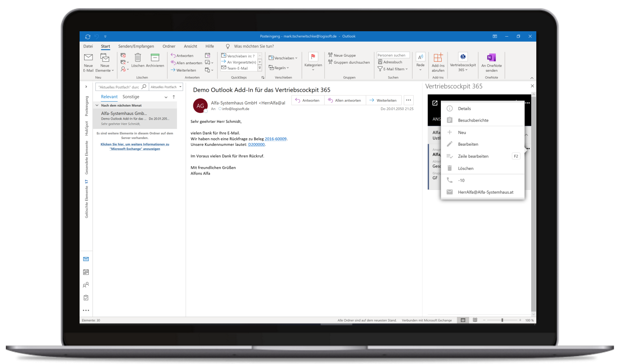Open the instant message reply dropdown
The height and width of the screenshot is (364, 625).
point(209,63)
